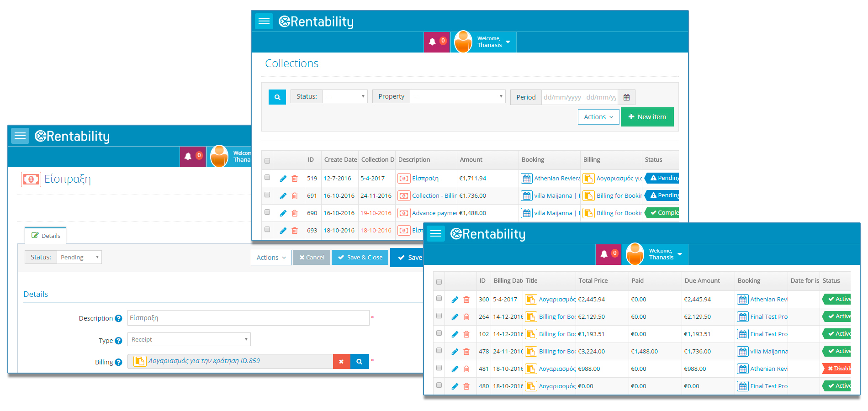The height and width of the screenshot is (411, 868).
Task: Edit billing row 478 with pencil icon
Action: [x=455, y=352]
